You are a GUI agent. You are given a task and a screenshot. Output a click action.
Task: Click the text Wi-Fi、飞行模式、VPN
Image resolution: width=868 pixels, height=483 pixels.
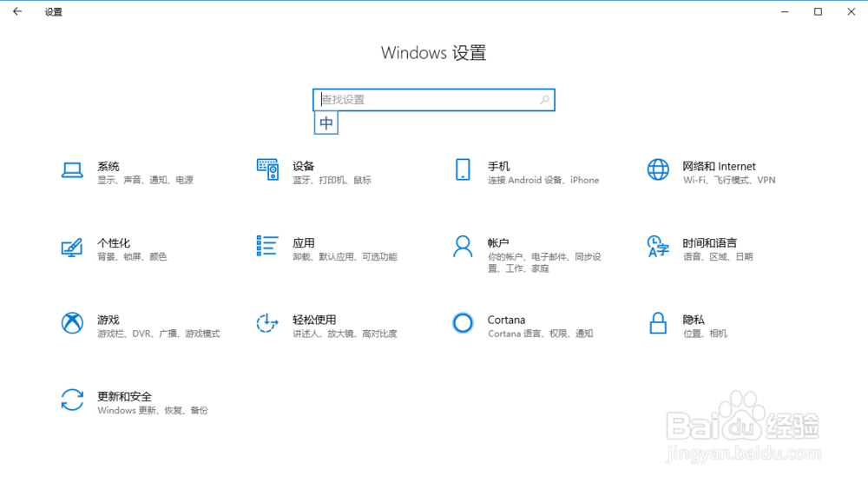coord(729,180)
